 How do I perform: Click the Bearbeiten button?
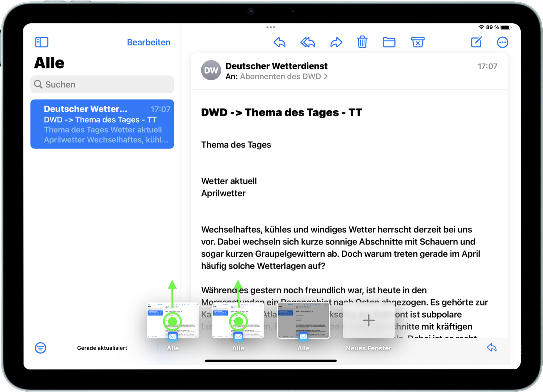[149, 42]
